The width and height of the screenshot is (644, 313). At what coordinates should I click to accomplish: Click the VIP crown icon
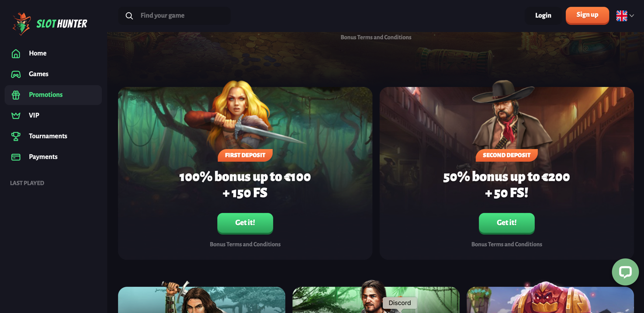tap(16, 115)
